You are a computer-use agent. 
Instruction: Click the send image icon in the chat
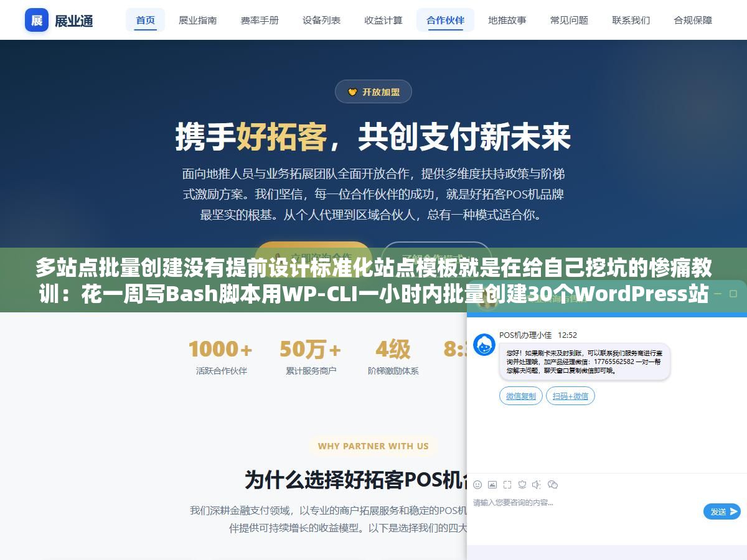(x=492, y=485)
